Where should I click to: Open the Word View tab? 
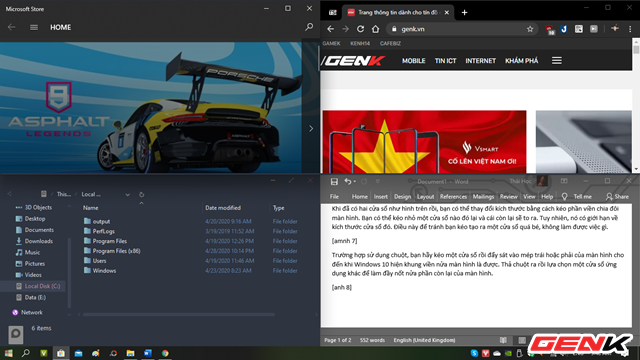coord(529,197)
